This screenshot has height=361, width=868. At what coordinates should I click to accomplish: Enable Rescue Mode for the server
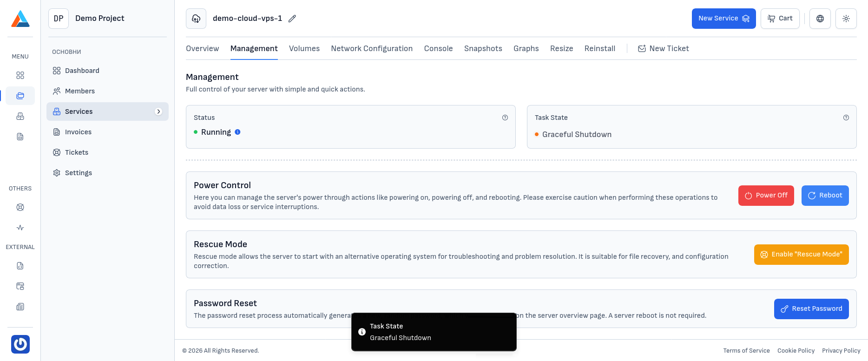[801, 255]
